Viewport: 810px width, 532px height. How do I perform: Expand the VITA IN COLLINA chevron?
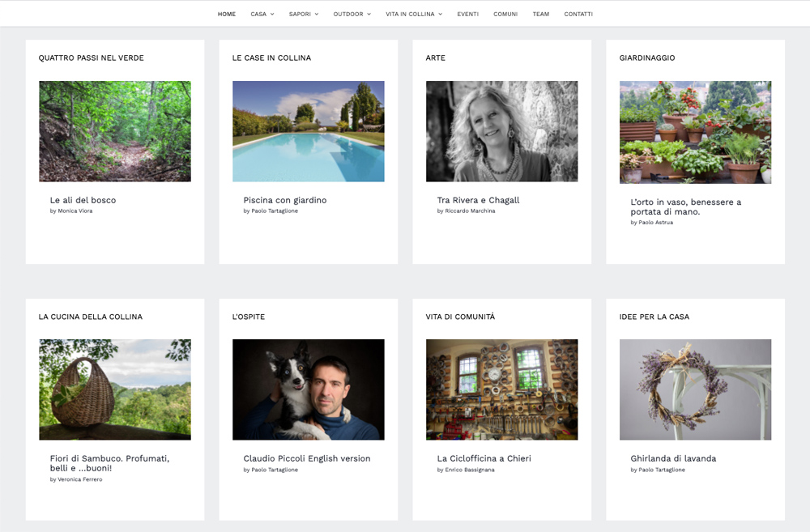[x=441, y=14]
